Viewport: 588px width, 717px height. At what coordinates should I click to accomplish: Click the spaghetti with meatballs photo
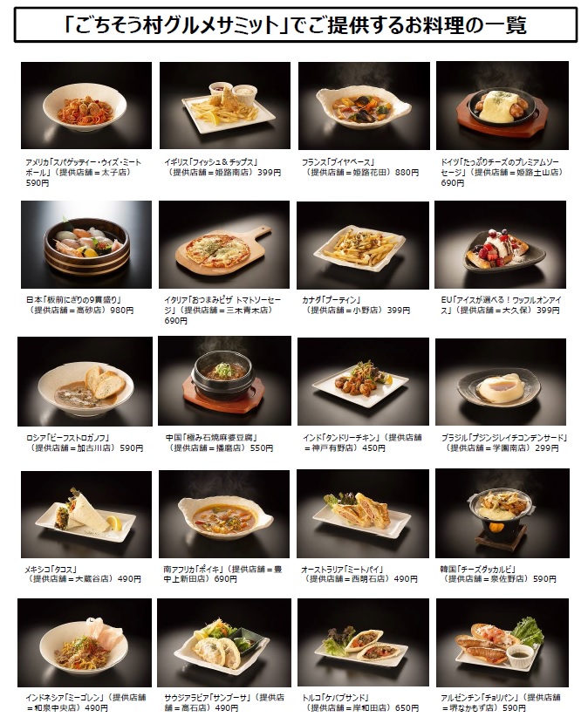click(86, 106)
